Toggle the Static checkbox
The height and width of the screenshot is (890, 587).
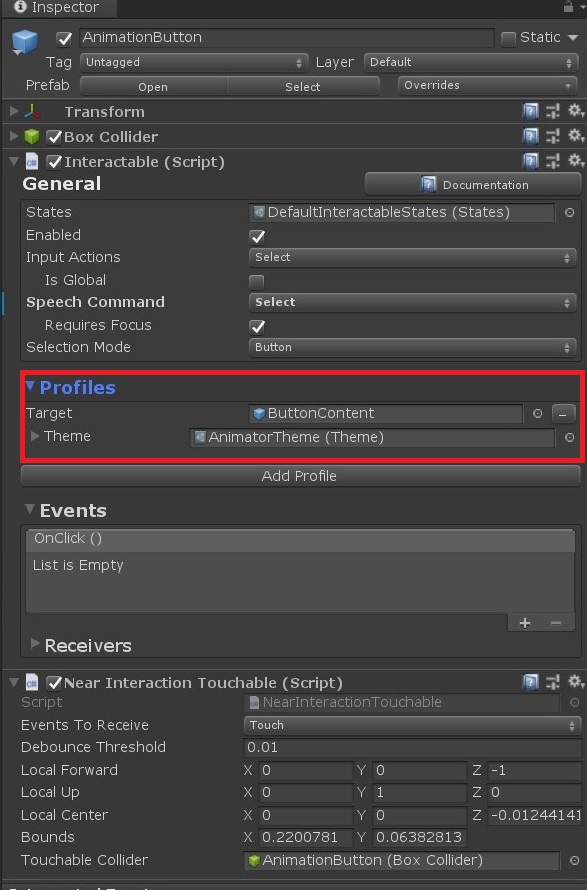tap(508, 38)
